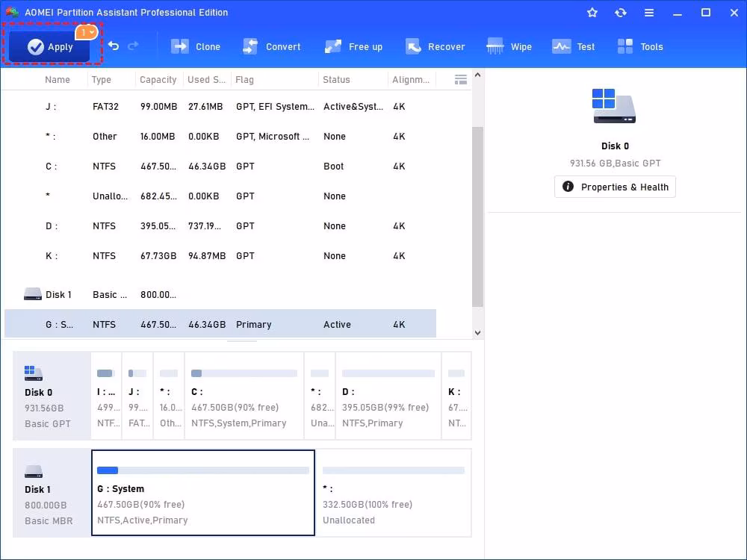The width and height of the screenshot is (747, 560).
Task: Click the Active&Syst... status cell
Action: [353, 107]
